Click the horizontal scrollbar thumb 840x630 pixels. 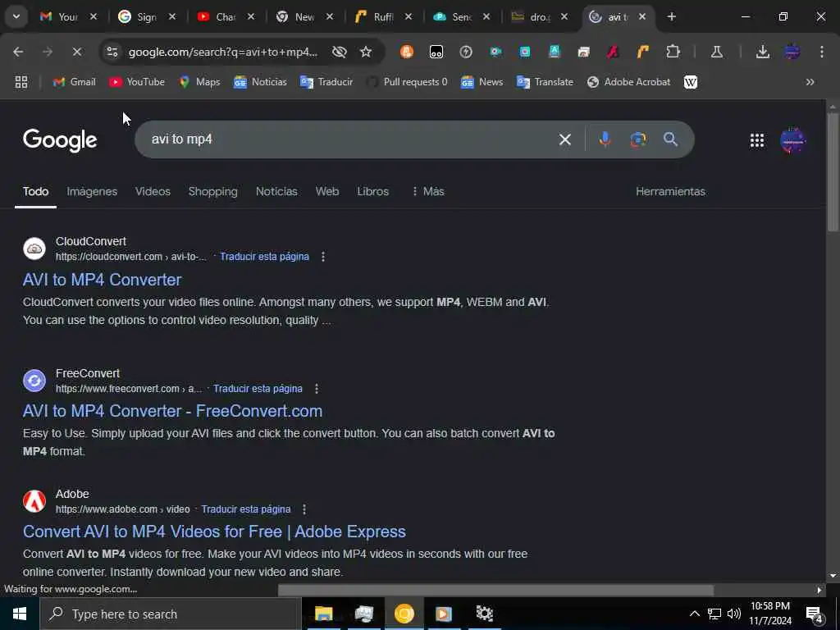(495, 590)
